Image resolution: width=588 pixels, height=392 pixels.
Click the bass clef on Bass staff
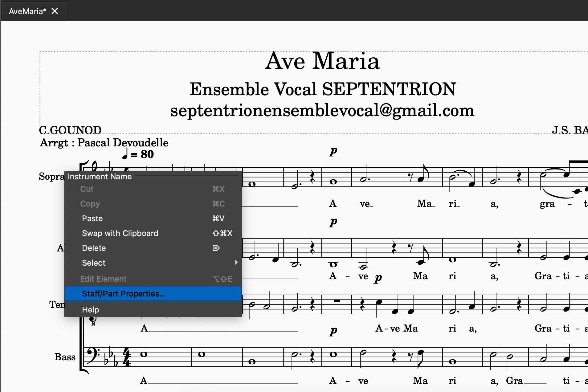[93, 356]
